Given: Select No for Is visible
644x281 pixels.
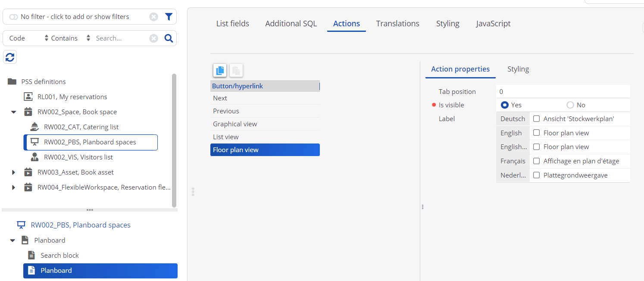Looking at the screenshot, I should 570,105.
